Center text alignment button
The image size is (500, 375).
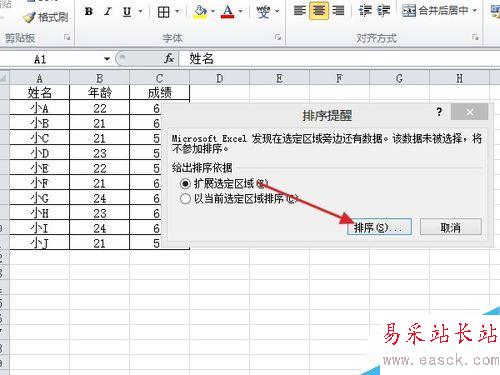(x=319, y=11)
